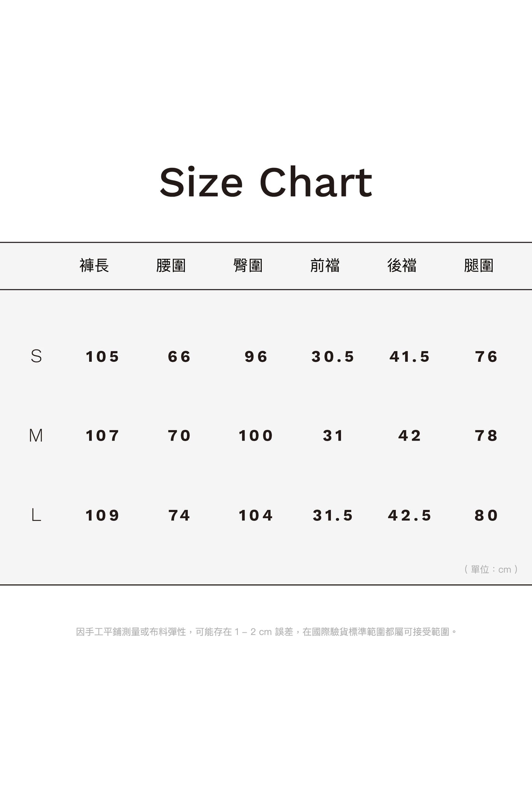Click the size S hip value 96
This screenshot has width=532, height=798.
(256, 357)
